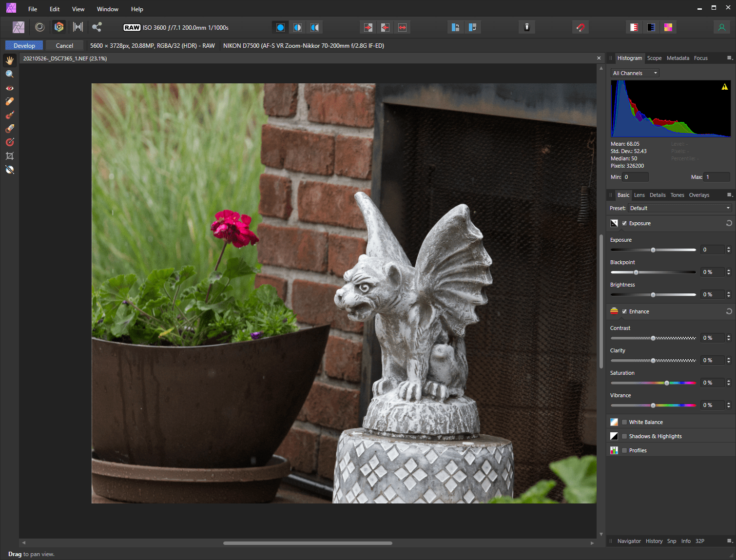Open the All Channels dropdown
The height and width of the screenshot is (560, 736).
tap(635, 73)
